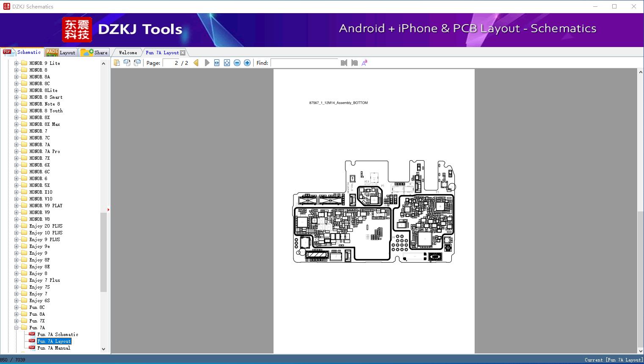
Task: Expand the HONOR 8X Max folder
Action: tap(16, 124)
